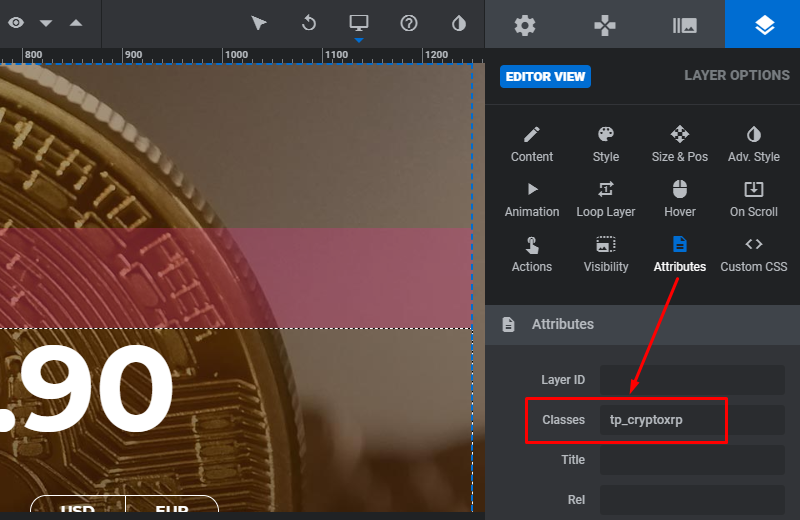Open the gear settings tab
Image resolution: width=800 pixels, height=520 pixels.
(524, 24)
